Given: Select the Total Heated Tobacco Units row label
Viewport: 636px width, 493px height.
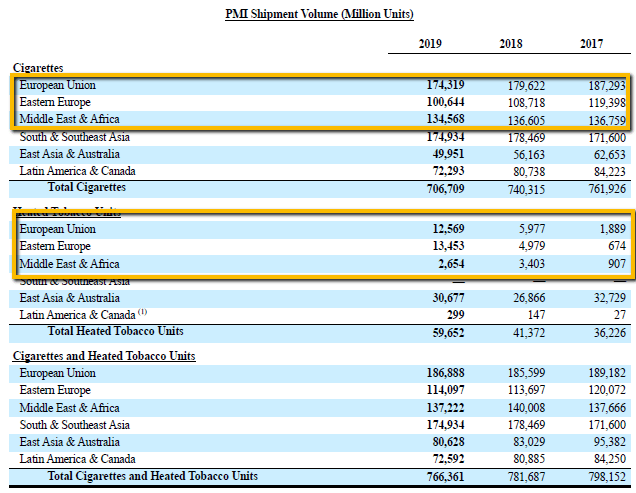Looking at the screenshot, I should click(x=115, y=331).
